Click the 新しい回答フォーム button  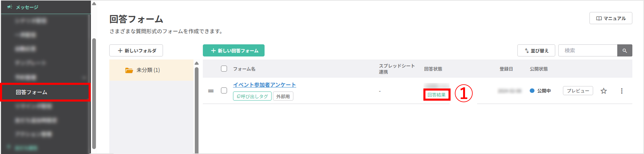point(233,50)
